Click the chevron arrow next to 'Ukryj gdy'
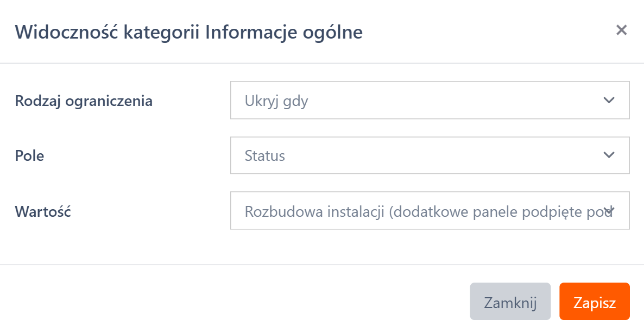 coord(609,101)
